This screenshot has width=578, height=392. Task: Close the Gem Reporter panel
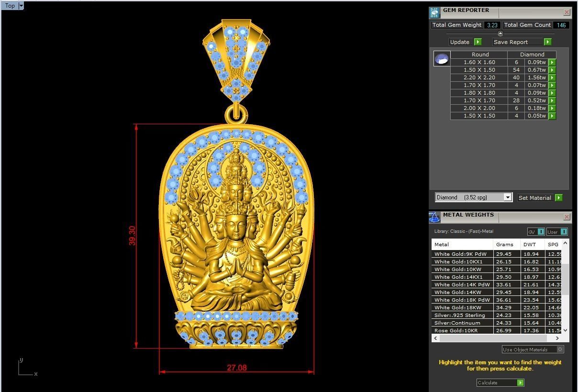[567, 12]
